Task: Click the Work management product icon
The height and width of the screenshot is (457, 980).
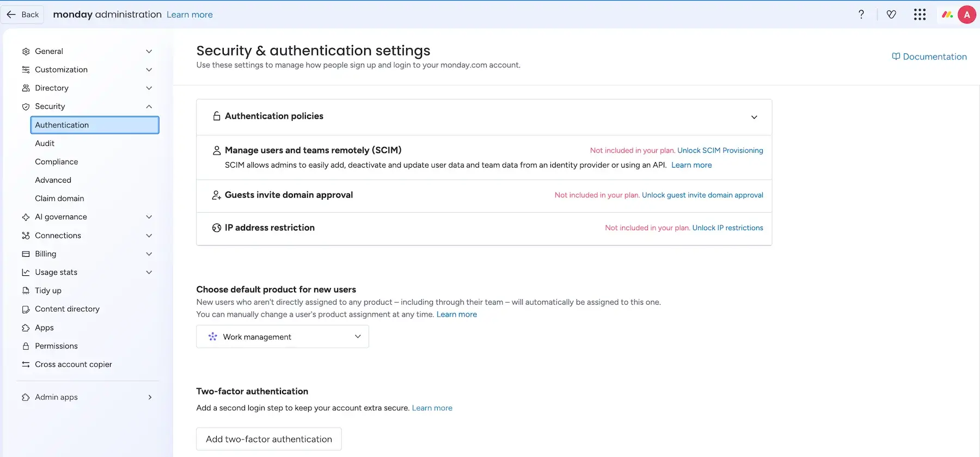Action: [x=213, y=337]
